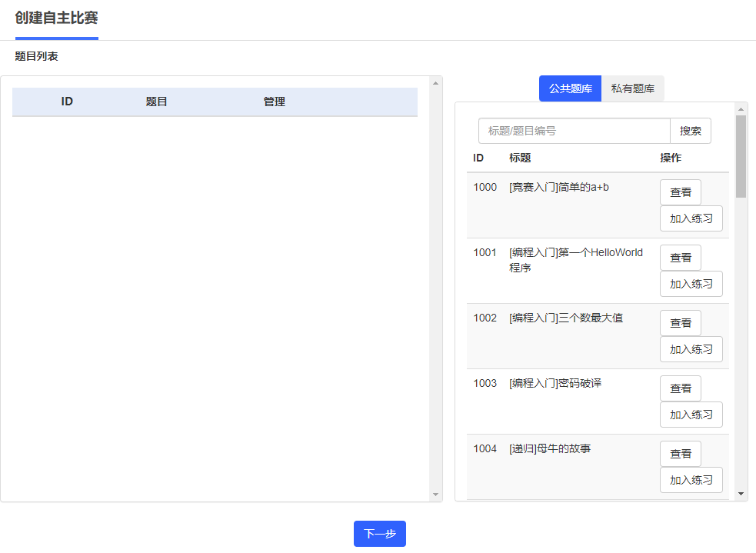This screenshot has width=756, height=553.
Task: Click 加入练习 for problem 1004
Action: tap(691, 480)
